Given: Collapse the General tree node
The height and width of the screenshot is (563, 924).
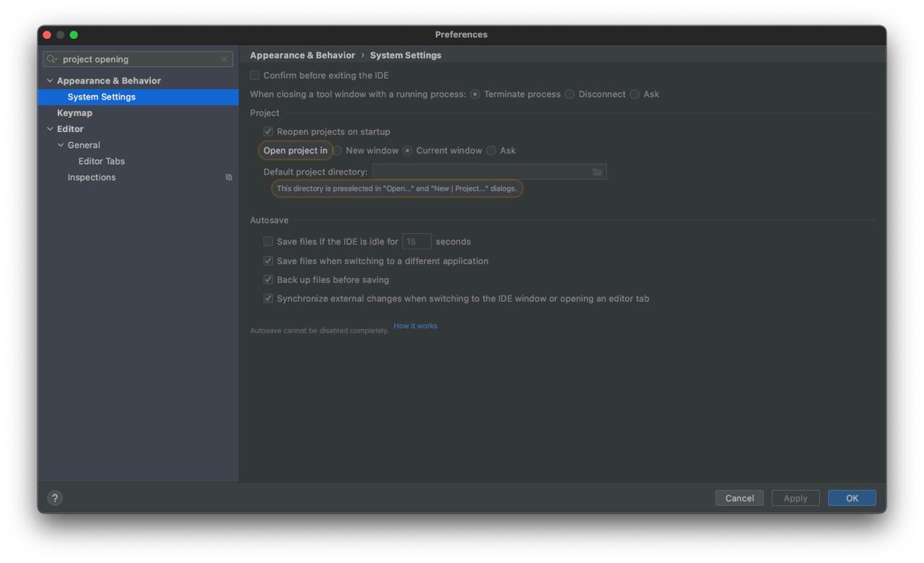Looking at the screenshot, I should pos(61,145).
